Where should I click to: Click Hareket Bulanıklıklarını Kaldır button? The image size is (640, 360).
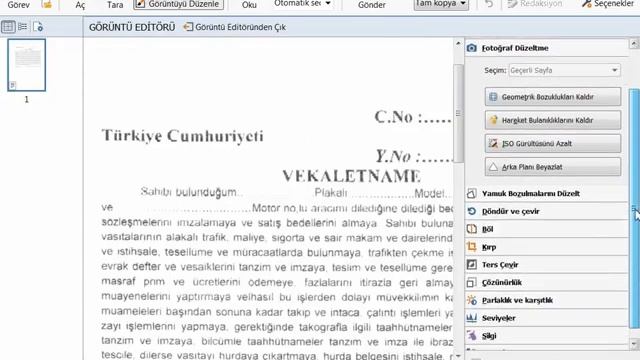pyautogui.click(x=553, y=120)
